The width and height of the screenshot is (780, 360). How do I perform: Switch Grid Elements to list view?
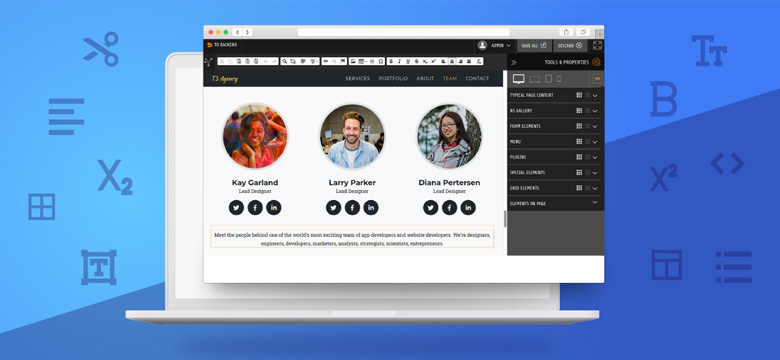tap(587, 188)
